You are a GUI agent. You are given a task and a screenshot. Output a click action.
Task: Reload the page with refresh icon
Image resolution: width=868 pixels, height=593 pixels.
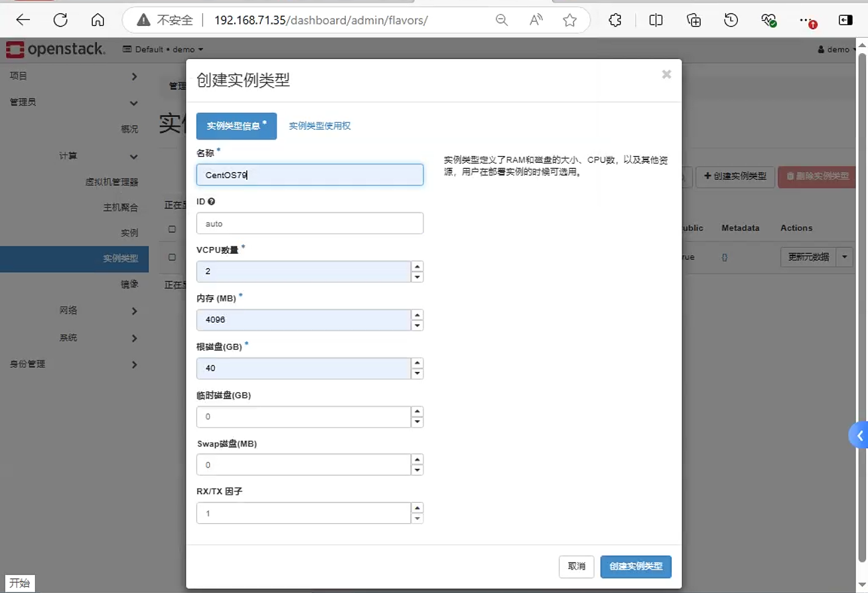pos(60,21)
